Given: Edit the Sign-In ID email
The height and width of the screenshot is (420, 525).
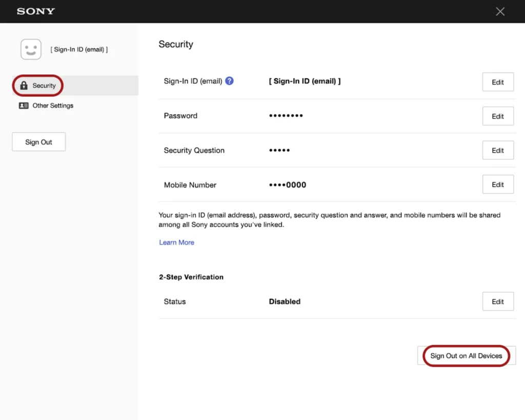Looking at the screenshot, I should click(x=497, y=82).
